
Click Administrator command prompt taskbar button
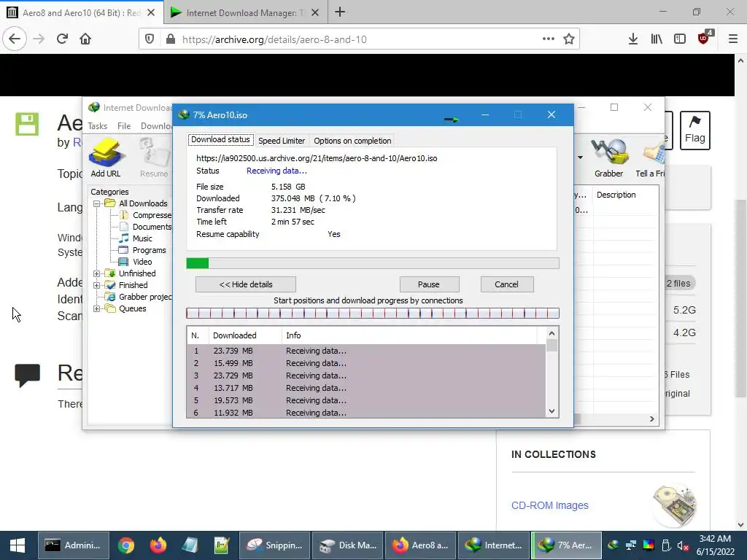pyautogui.click(x=74, y=545)
